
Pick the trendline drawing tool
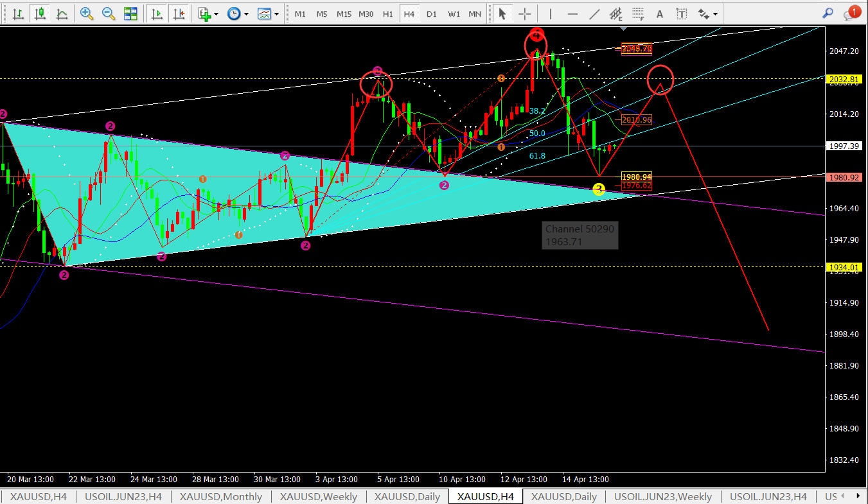[x=595, y=13]
